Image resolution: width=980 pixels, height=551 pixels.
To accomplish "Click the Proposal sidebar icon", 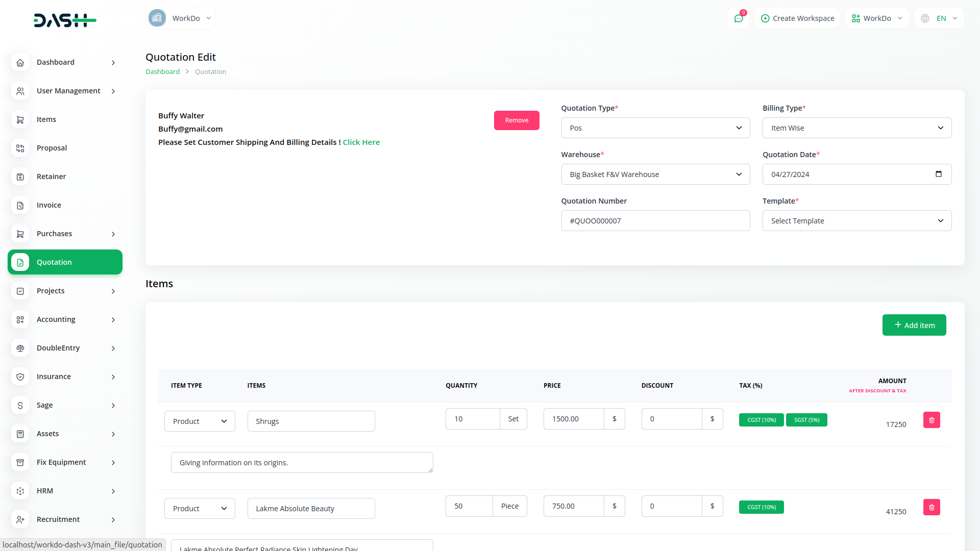I will 20,148.
